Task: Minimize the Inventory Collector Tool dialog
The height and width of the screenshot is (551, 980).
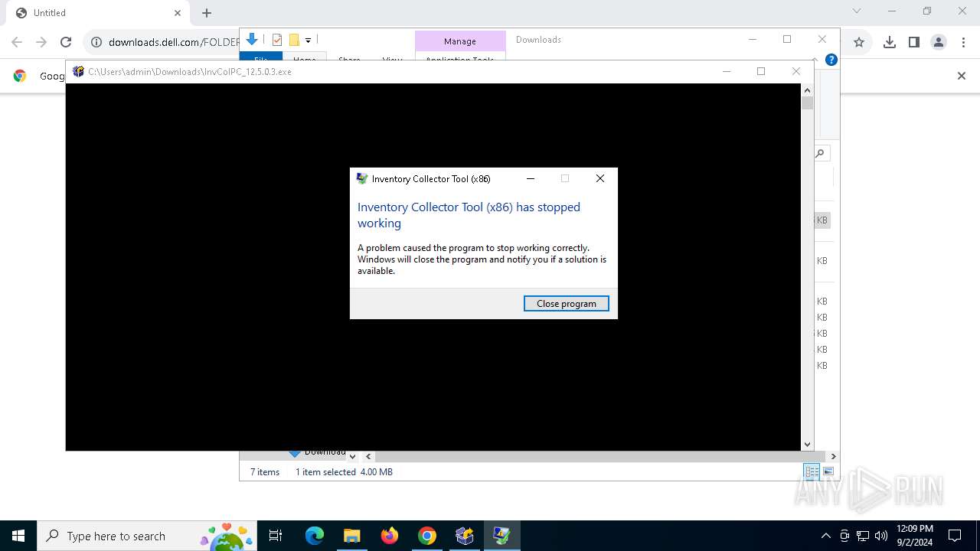Action: [x=531, y=178]
